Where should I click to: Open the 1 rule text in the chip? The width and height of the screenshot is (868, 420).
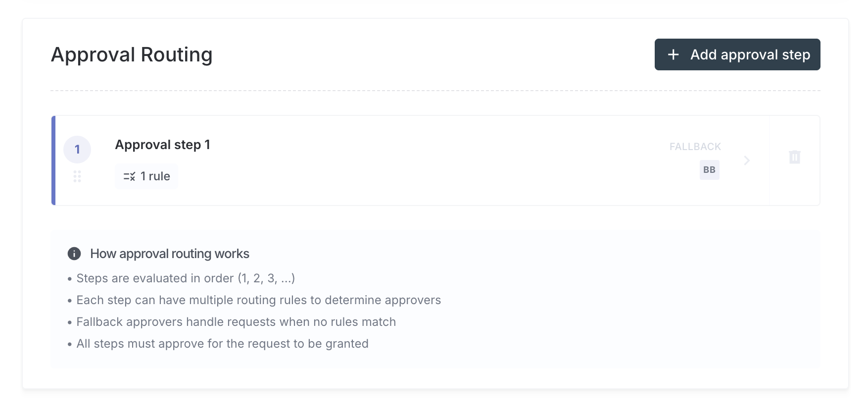[x=155, y=176]
